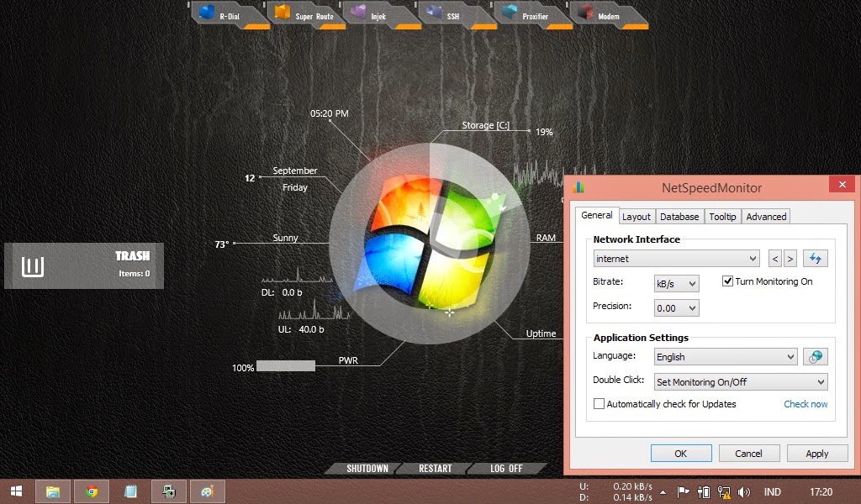The width and height of the screenshot is (861, 504).
Task: Open the notepad app on taskbar
Action: [130, 491]
